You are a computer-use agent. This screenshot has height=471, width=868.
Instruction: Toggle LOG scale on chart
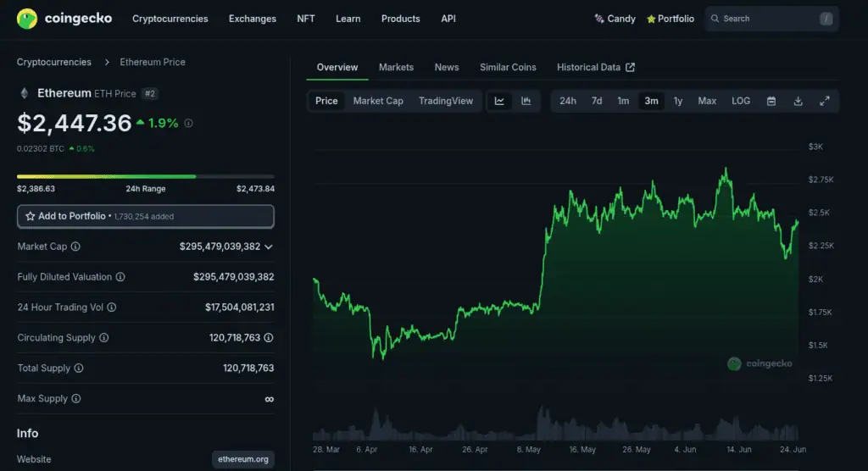[x=741, y=101]
